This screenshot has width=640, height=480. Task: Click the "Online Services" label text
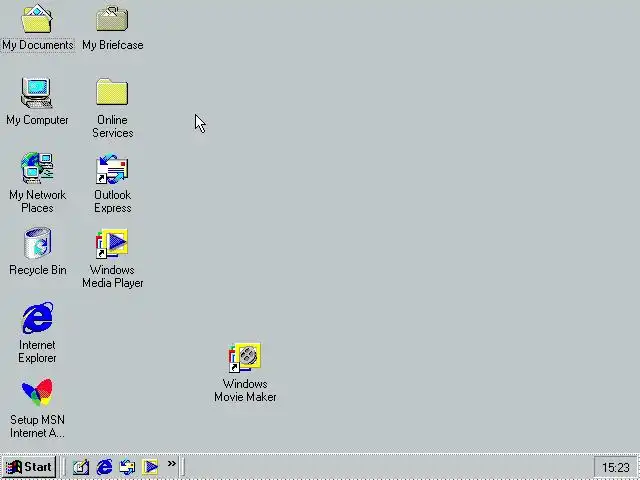click(113, 127)
